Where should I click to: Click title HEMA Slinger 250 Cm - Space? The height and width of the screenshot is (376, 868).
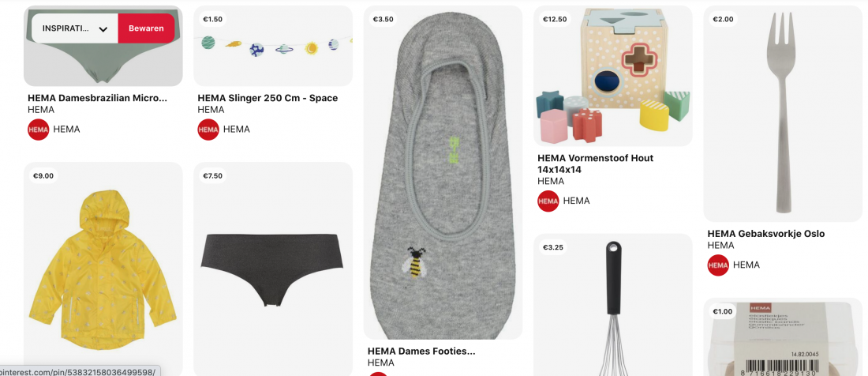click(x=268, y=98)
